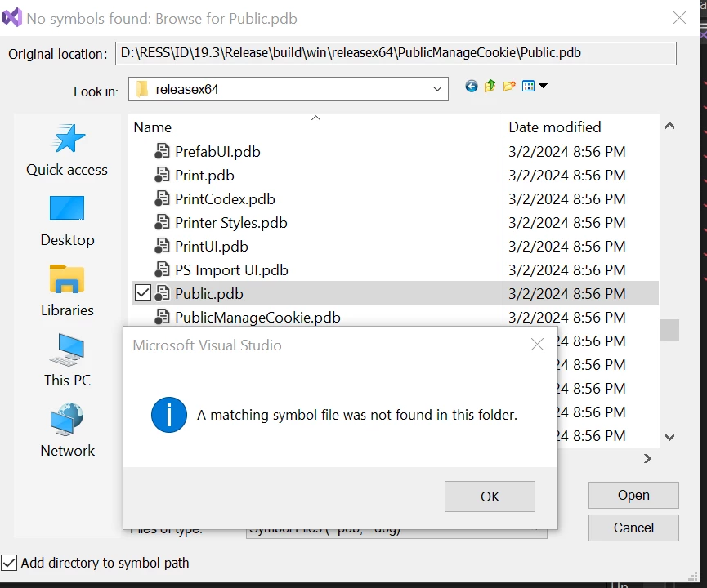Select This PC location
This screenshot has width=707, height=588.
67,360
